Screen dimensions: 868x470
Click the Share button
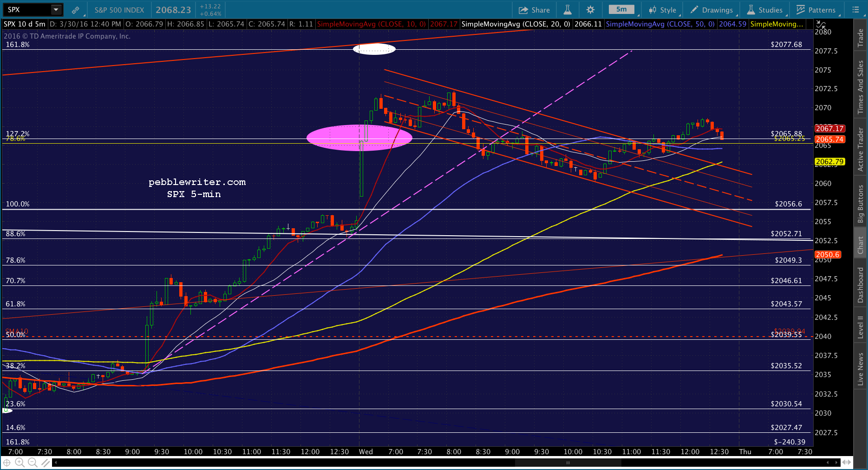click(x=534, y=10)
